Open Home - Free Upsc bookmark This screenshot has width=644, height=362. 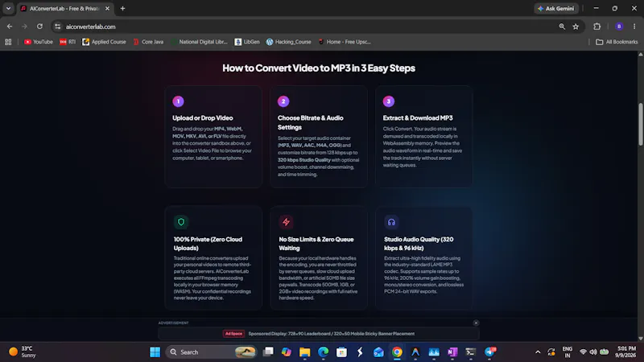pos(345,42)
